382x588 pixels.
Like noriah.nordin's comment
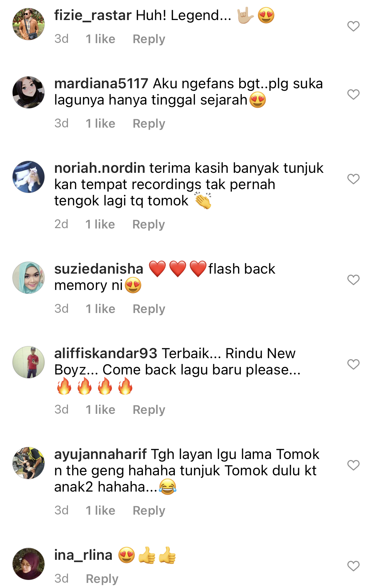click(353, 179)
